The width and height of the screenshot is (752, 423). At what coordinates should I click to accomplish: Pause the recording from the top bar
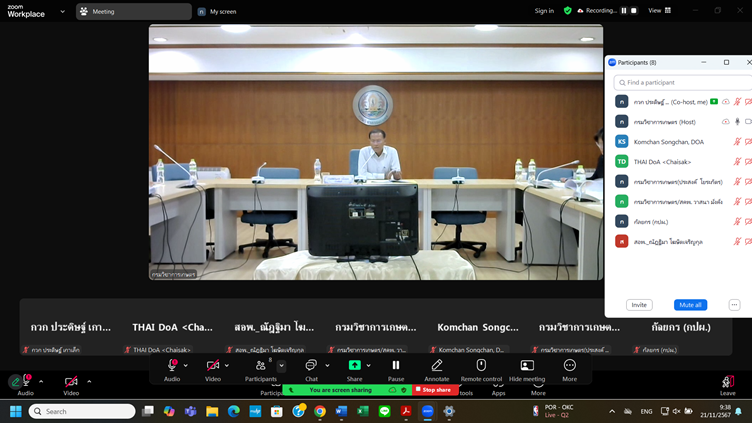click(x=624, y=11)
